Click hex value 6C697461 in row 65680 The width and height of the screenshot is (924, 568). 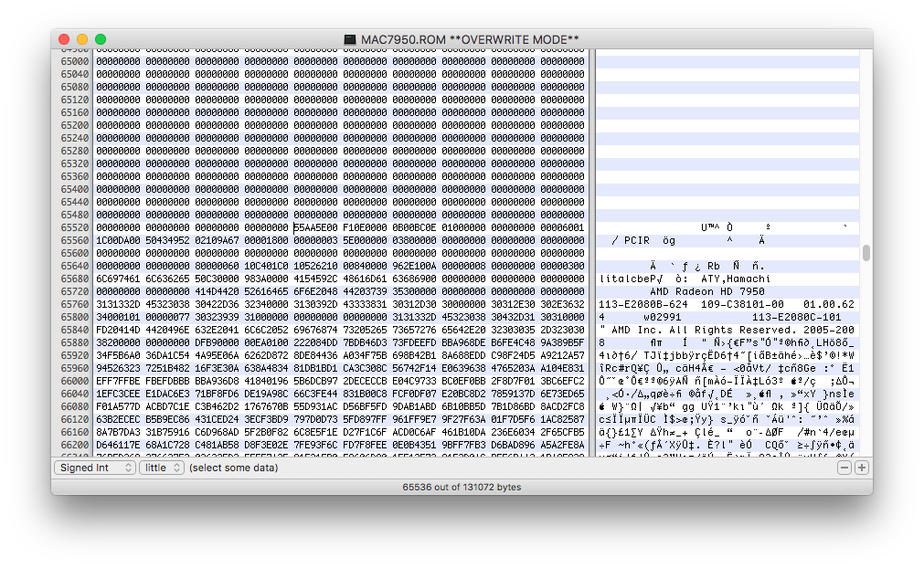pyautogui.click(x=119, y=279)
